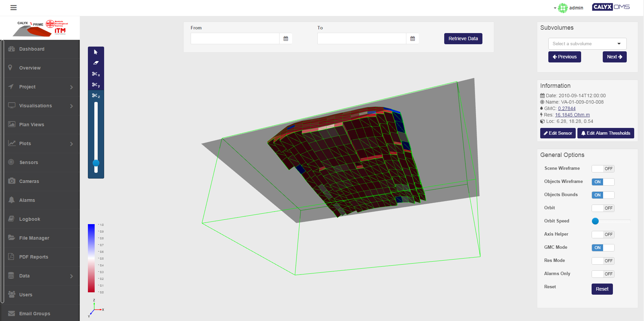644x321 pixels.
Task: Click the Orbit Speed slider handle
Action: [x=595, y=221]
